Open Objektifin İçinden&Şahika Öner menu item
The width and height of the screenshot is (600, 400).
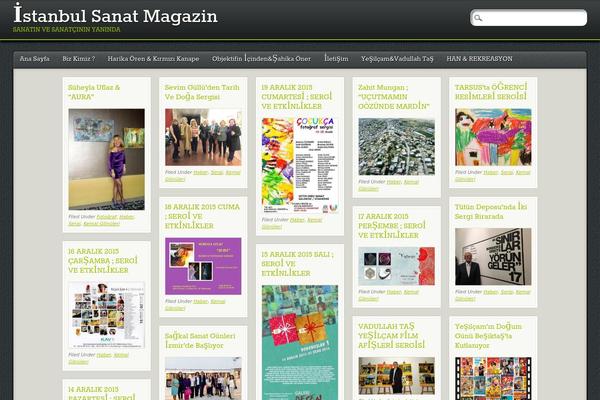261,59
